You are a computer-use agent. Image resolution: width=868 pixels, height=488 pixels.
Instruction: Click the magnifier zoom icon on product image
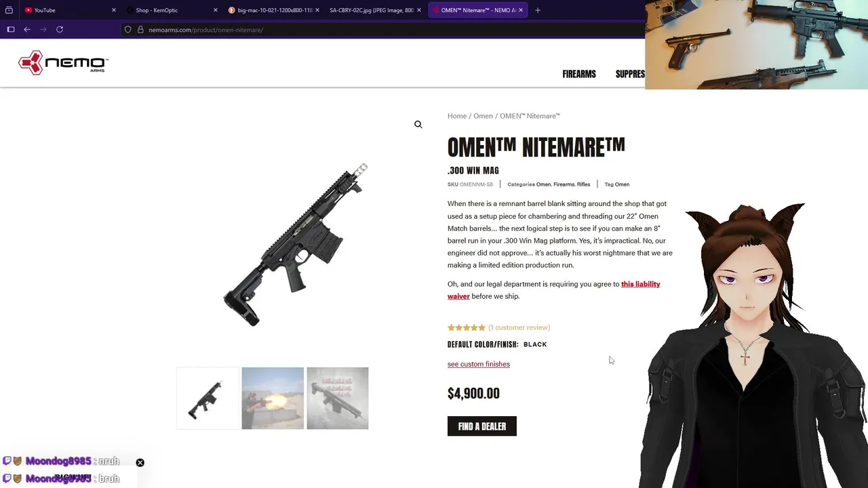tap(418, 125)
